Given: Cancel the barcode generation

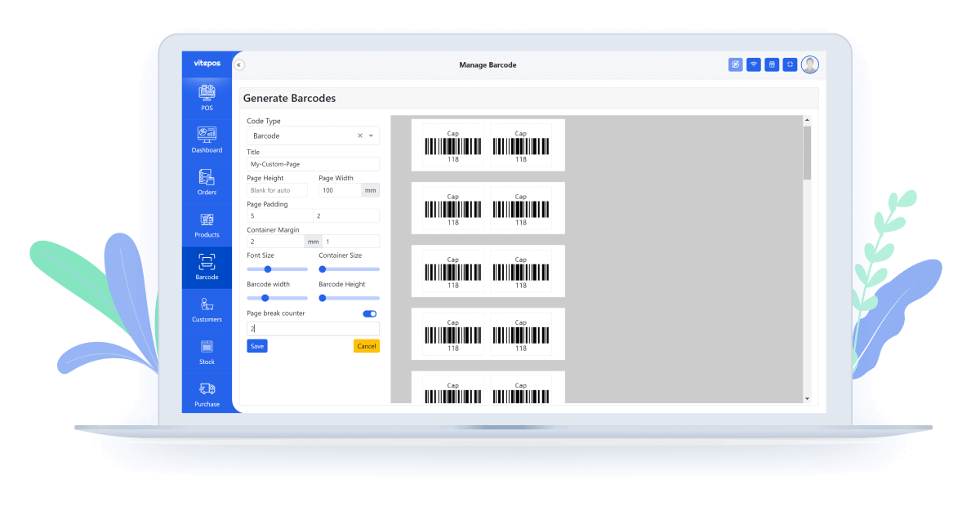Looking at the screenshot, I should point(367,345).
